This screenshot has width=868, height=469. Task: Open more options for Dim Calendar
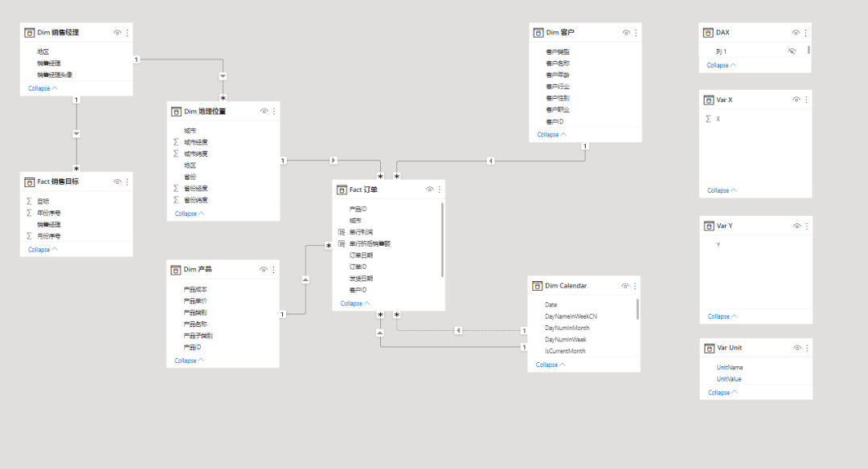(635, 286)
